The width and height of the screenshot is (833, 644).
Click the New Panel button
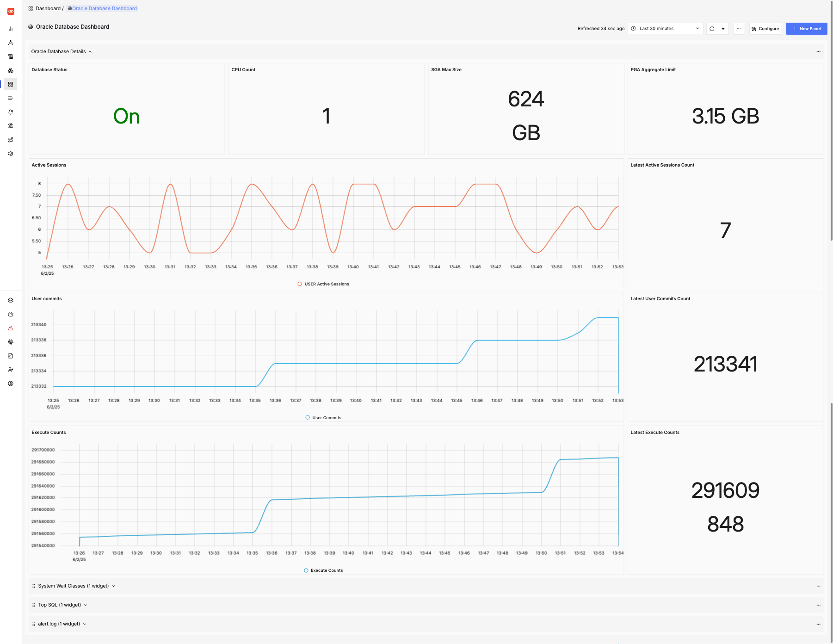pyautogui.click(x=807, y=28)
